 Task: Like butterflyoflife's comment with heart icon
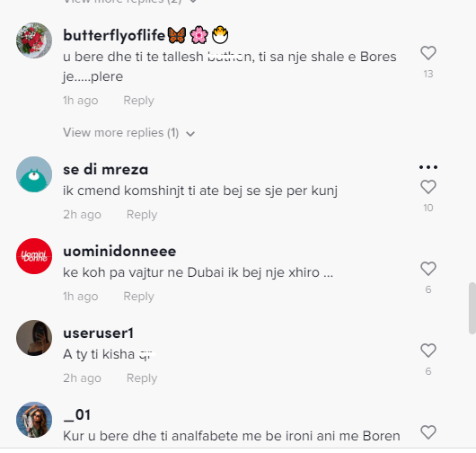click(x=428, y=53)
